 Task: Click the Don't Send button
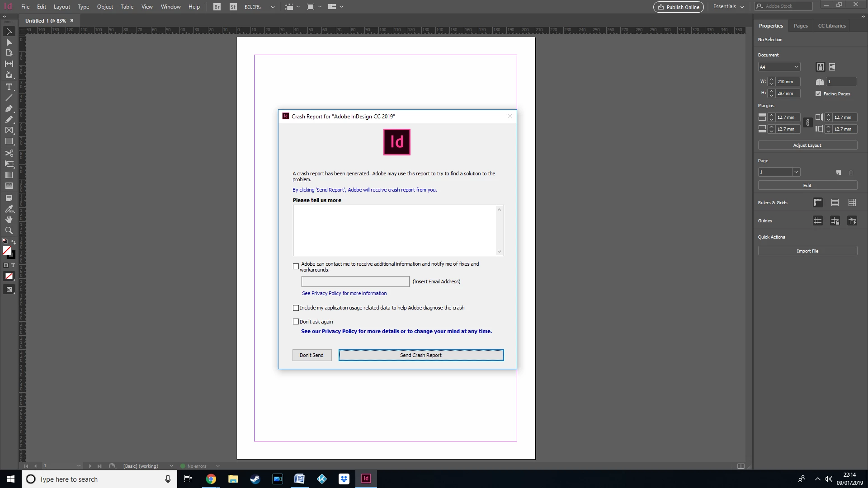pyautogui.click(x=311, y=355)
